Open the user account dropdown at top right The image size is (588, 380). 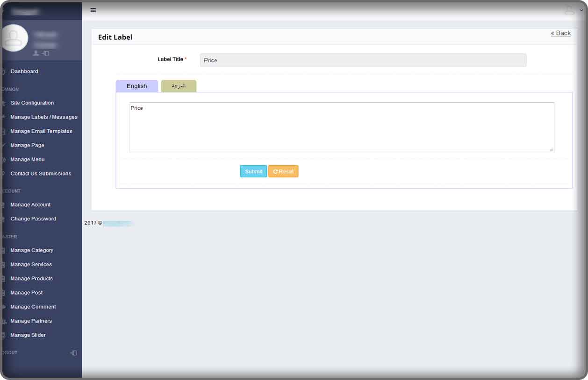(x=574, y=10)
